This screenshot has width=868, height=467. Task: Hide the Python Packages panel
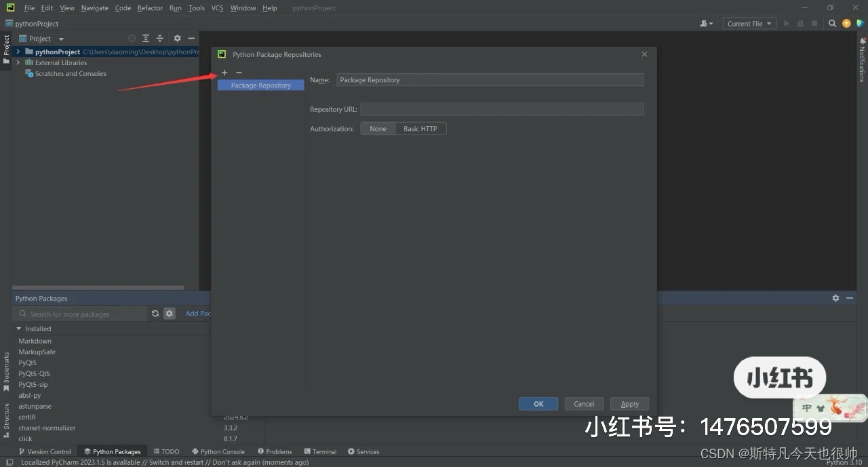point(850,298)
